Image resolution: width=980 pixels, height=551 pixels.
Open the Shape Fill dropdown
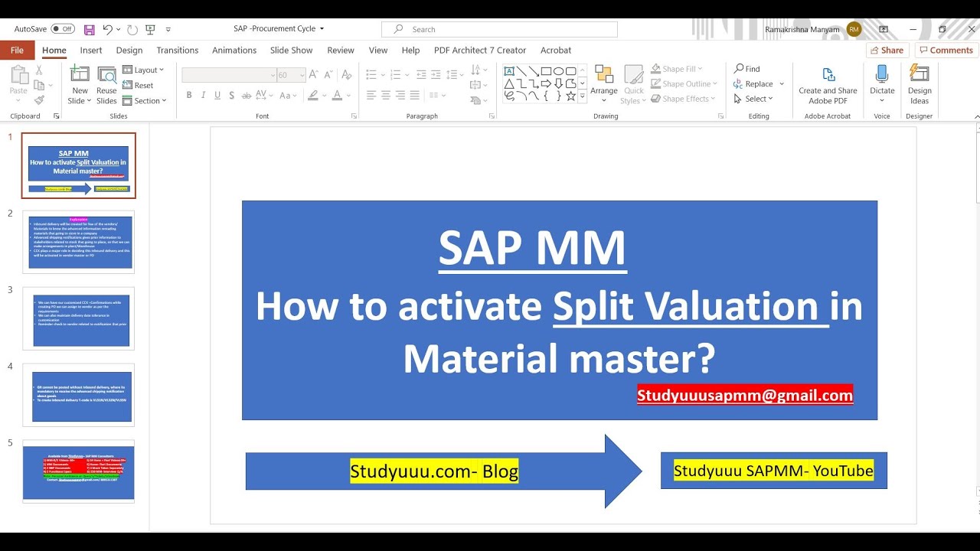[x=677, y=69]
